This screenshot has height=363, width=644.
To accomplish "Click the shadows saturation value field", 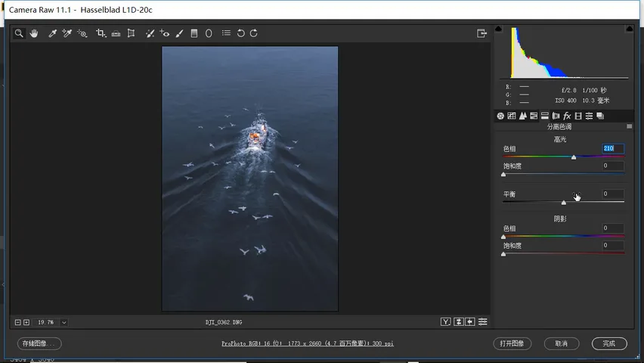I will coord(613,246).
